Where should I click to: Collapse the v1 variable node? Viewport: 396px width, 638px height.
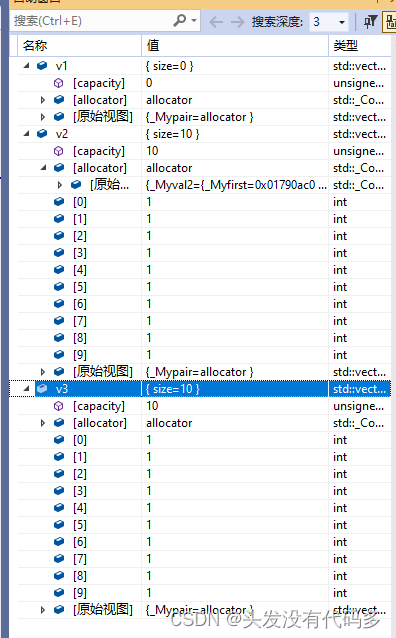27,66
